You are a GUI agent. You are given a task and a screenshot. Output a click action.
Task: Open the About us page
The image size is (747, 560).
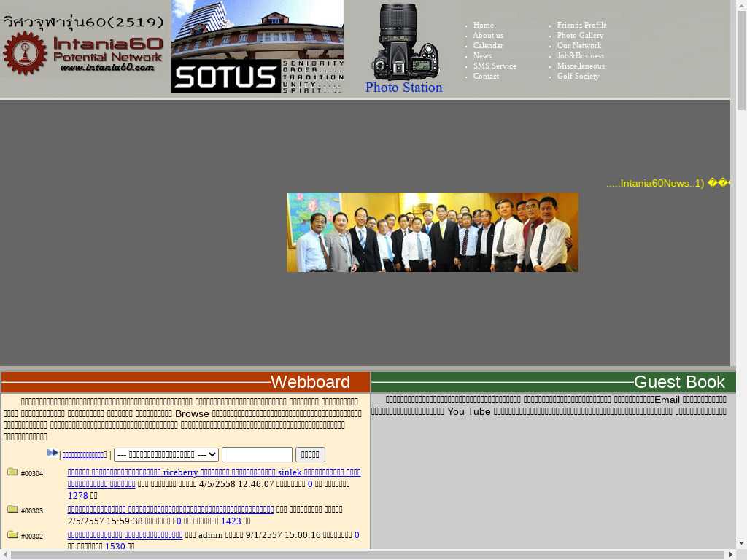[x=488, y=35]
